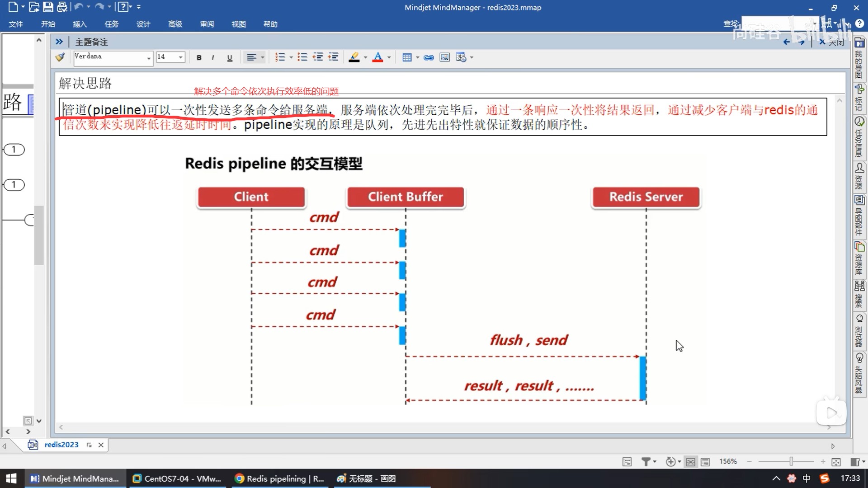The image size is (868, 488).
Task: Click the insert hyperlink icon
Action: point(429,57)
